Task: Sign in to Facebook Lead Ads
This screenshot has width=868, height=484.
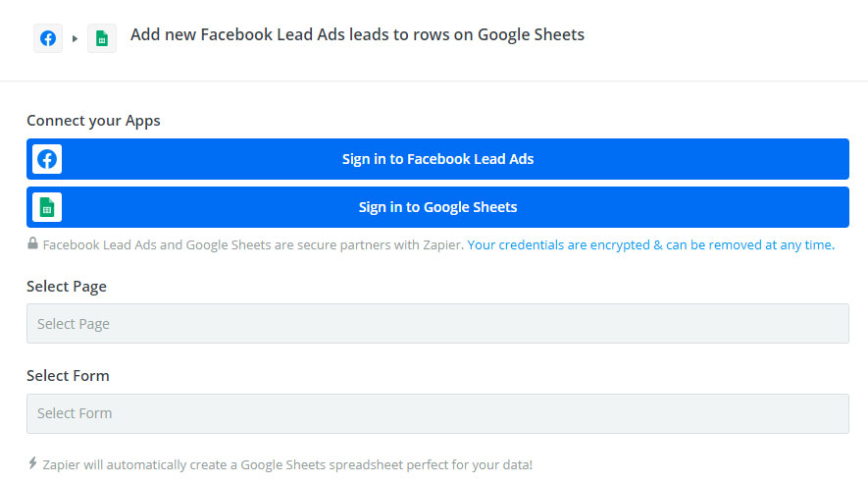Action: 437,159
